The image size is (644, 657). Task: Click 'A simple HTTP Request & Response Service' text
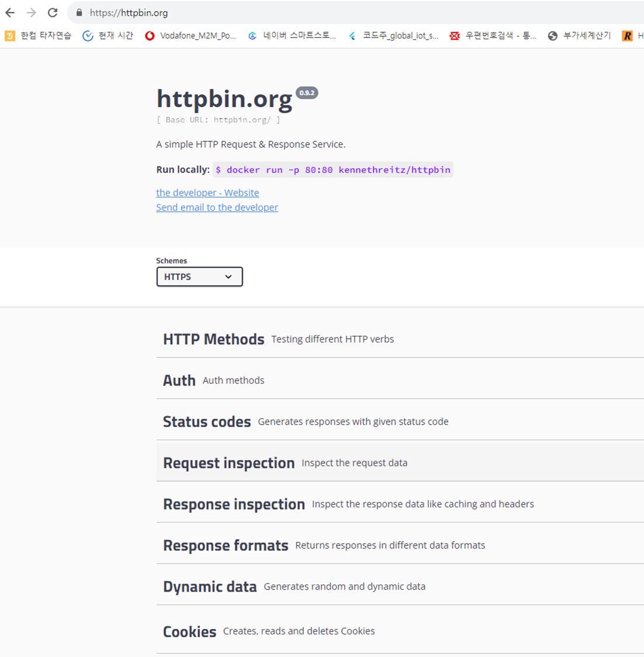[251, 145]
